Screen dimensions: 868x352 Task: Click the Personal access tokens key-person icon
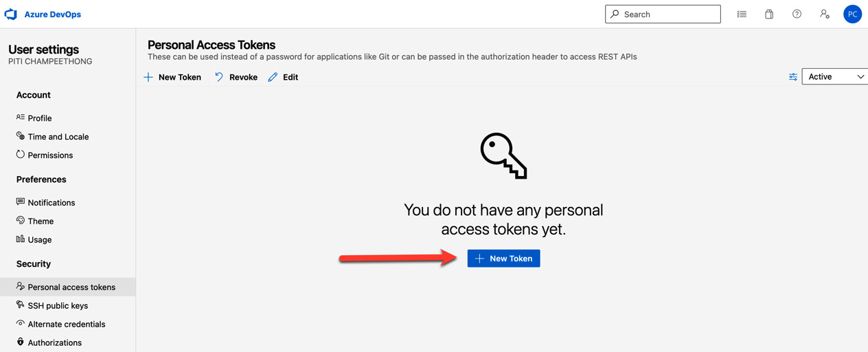click(21, 287)
